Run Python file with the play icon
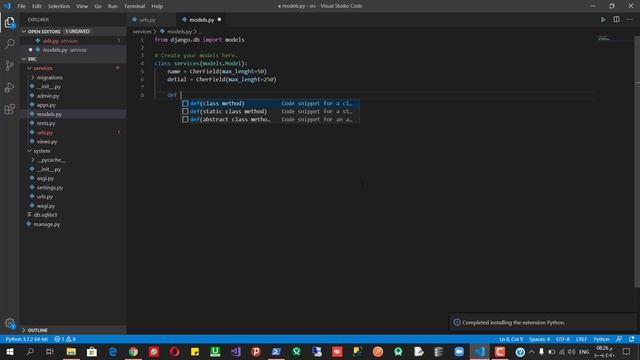640x360 pixels. point(603,20)
